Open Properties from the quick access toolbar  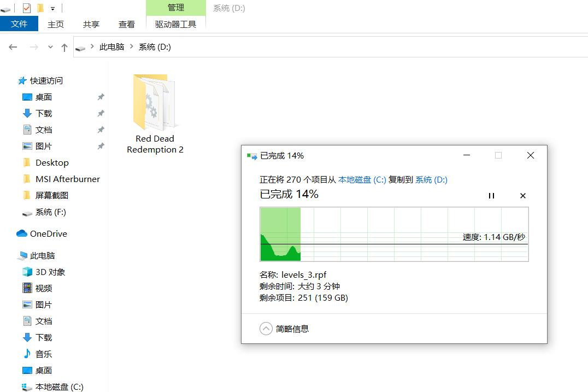[x=26, y=8]
